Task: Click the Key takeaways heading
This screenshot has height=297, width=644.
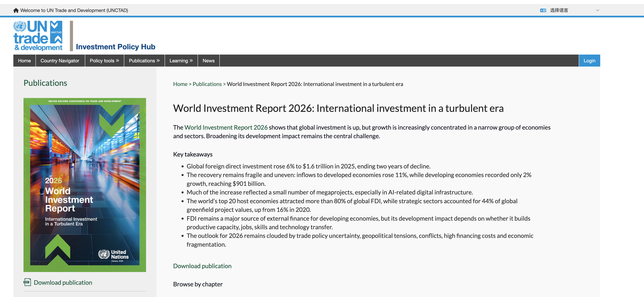Action: [193, 154]
